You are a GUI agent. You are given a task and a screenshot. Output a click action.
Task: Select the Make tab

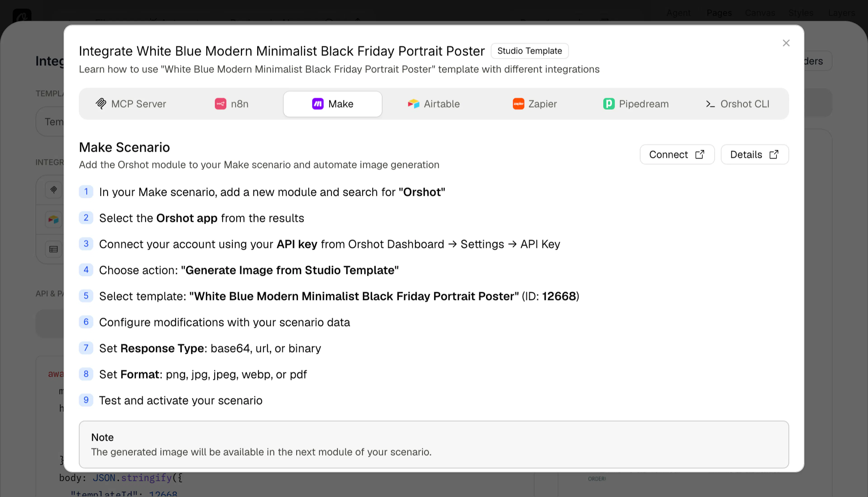point(332,104)
